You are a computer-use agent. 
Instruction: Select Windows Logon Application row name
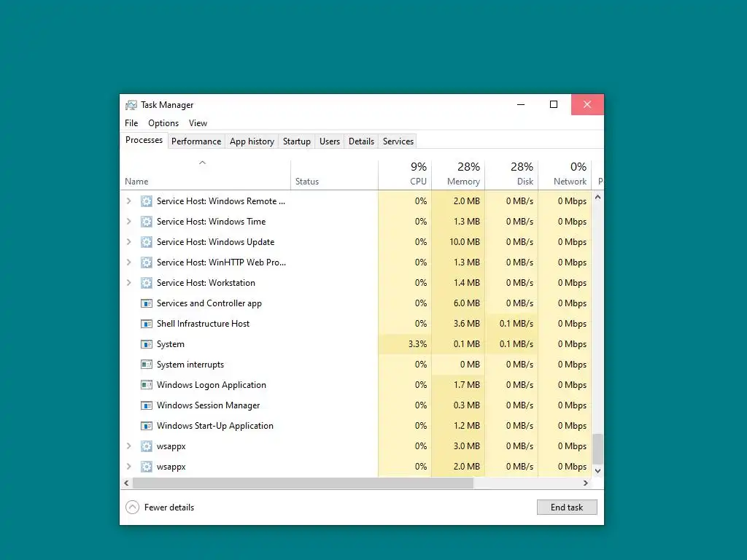click(212, 385)
